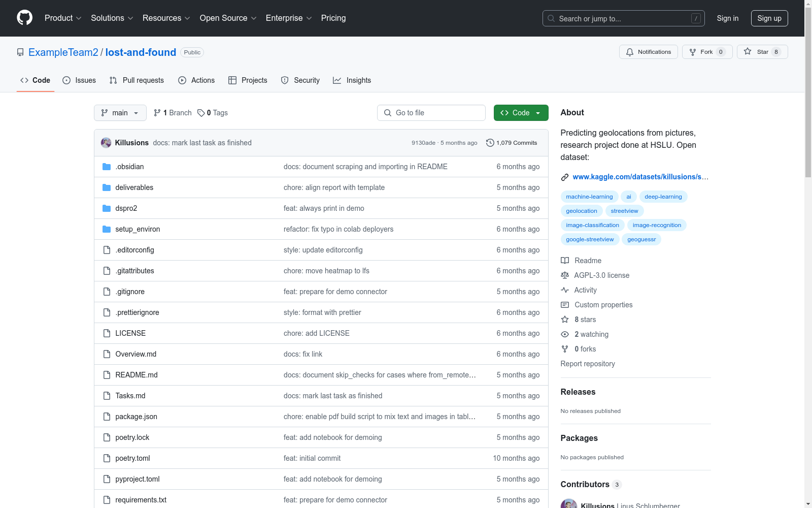812x508 pixels.
Task: Click the folder icon for .obsidian
Action: tap(107, 167)
